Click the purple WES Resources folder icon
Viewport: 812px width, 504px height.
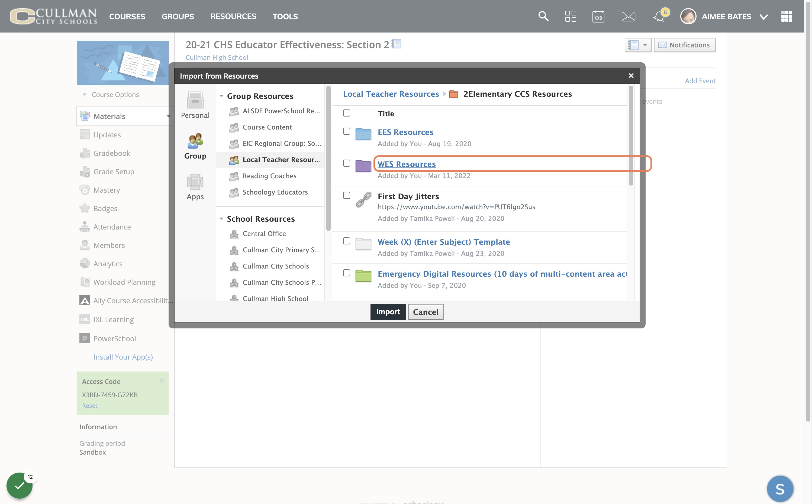[x=363, y=166]
